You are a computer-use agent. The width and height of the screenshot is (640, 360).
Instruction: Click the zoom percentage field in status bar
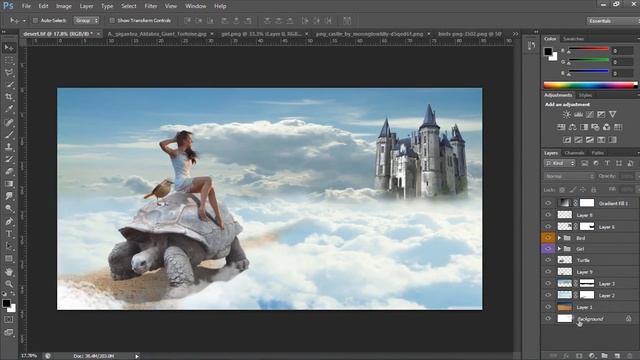pos(29,356)
